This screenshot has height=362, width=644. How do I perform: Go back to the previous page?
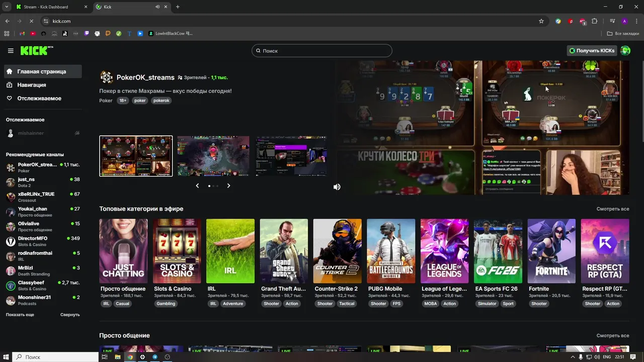(7, 21)
